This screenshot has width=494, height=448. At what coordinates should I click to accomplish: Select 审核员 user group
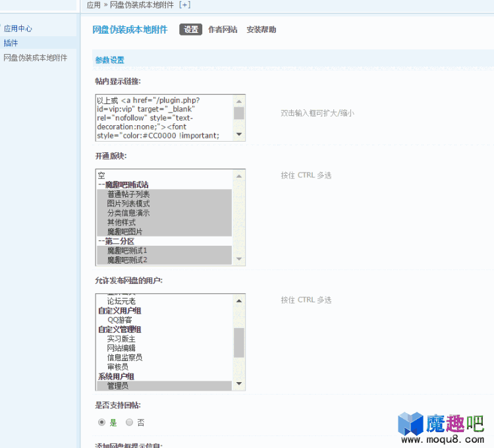[x=164, y=368]
